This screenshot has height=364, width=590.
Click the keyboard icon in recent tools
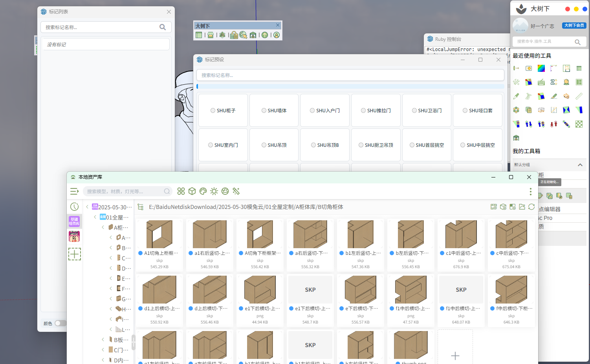click(541, 82)
